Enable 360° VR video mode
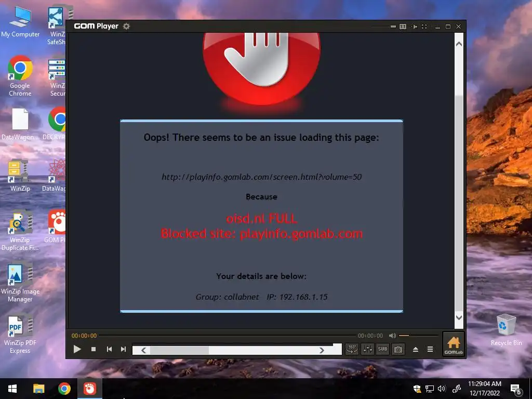532x399 pixels. [x=352, y=349]
